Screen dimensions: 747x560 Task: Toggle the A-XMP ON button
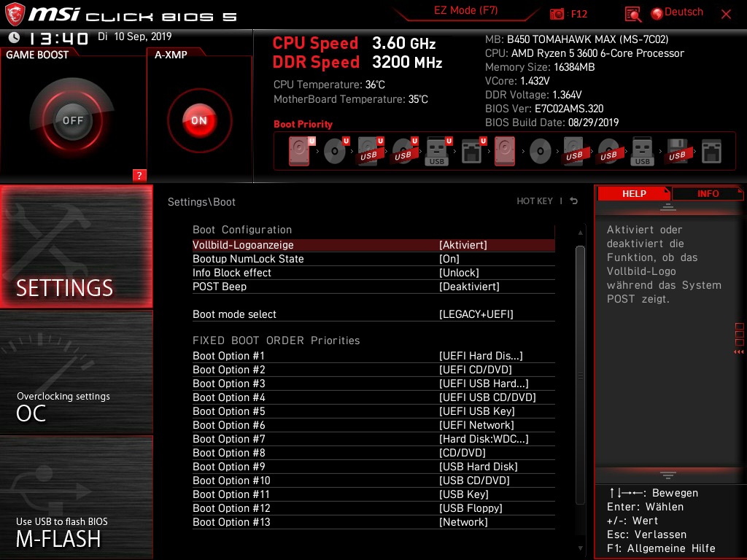click(x=199, y=120)
